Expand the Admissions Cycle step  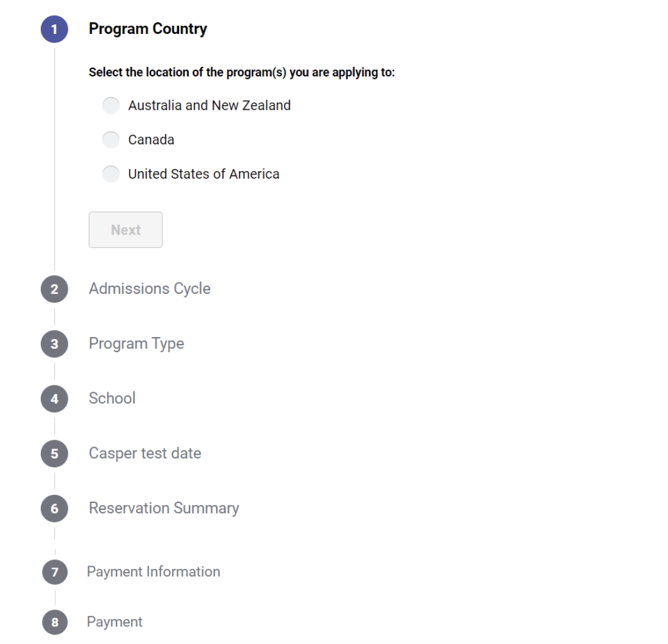coord(150,289)
